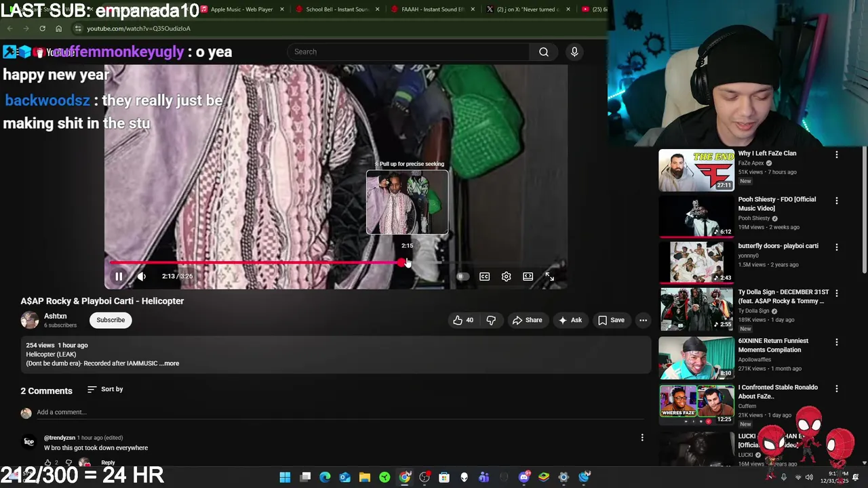The height and width of the screenshot is (488, 868).
Task: Switch to theater mode
Action: 528,277
